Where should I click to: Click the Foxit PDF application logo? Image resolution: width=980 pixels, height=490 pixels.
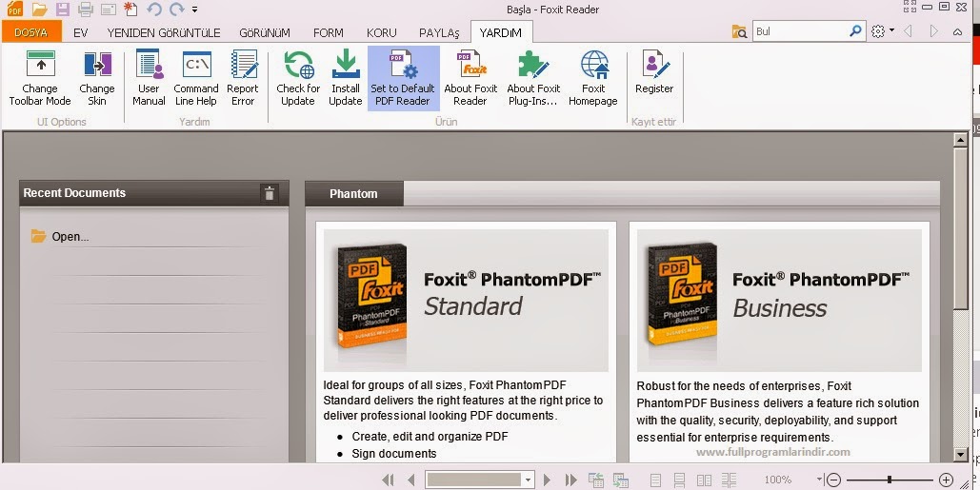[x=14, y=10]
